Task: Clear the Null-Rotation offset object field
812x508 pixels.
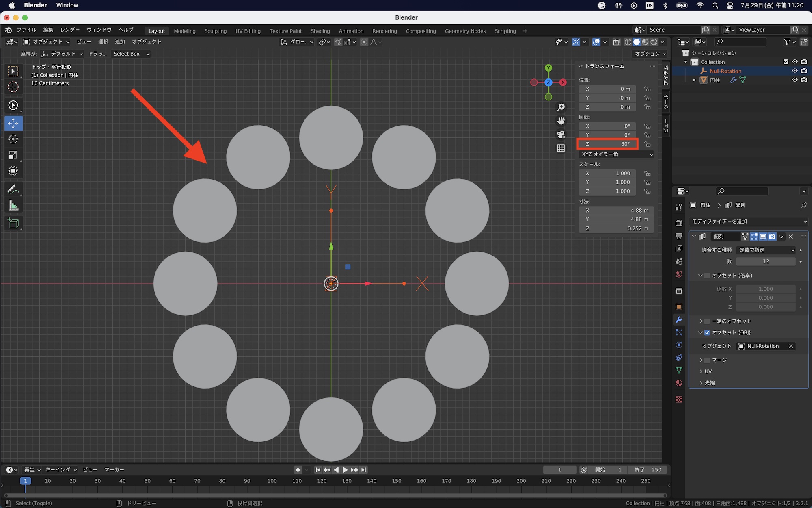Action: click(x=790, y=346)
